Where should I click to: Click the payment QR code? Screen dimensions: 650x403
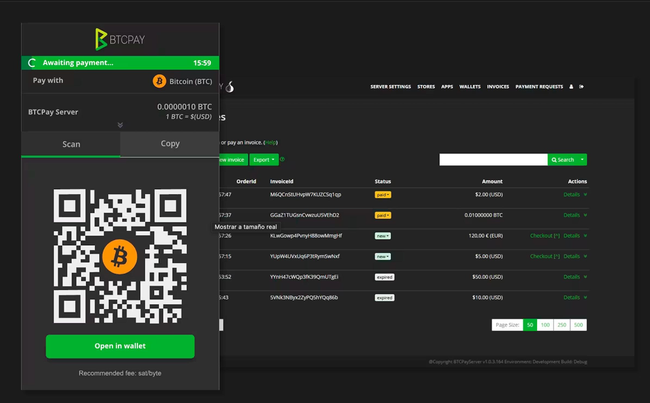click(120, 256)
